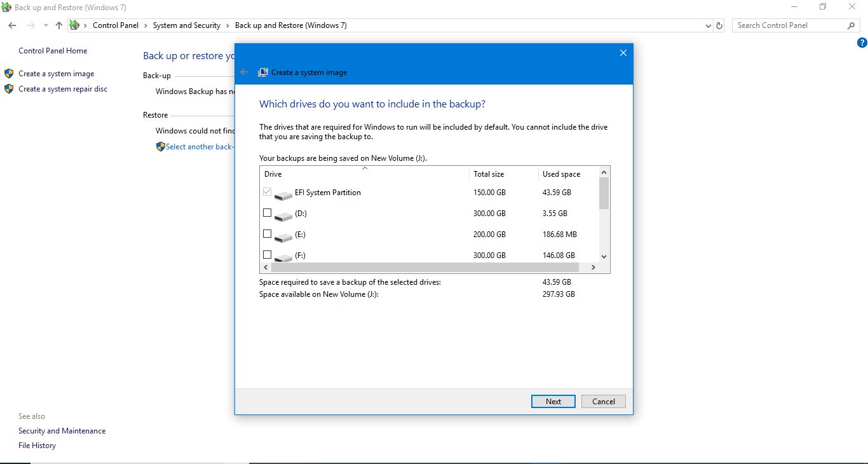Image resolution: width=868 pixels, height=464 pixels.
Task: Click the Select another backup link
Action: 200,147
